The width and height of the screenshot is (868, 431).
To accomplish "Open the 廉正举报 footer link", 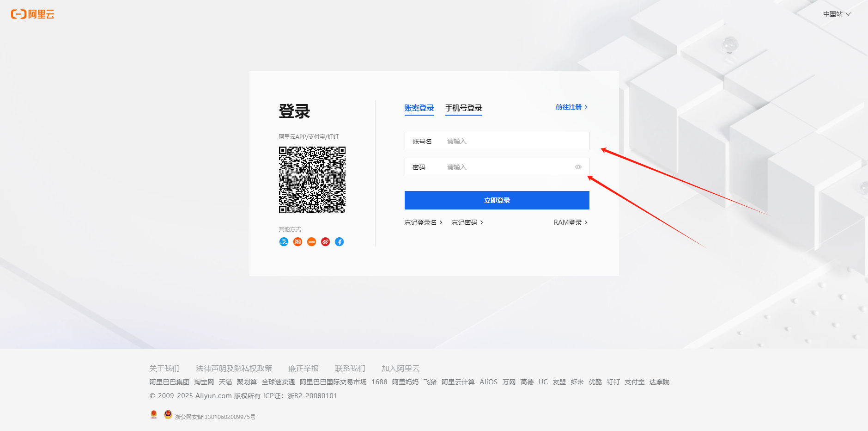I will coord(303,369).
